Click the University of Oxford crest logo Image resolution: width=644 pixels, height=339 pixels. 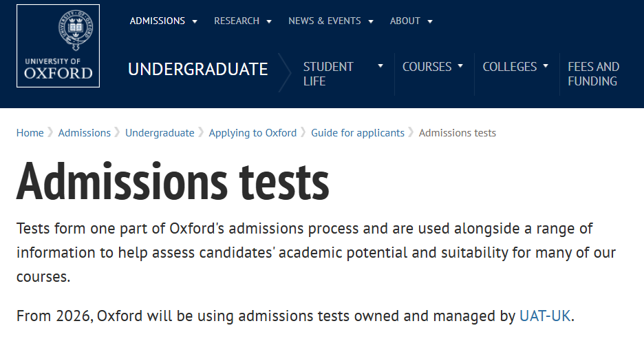tap(58, 46)
